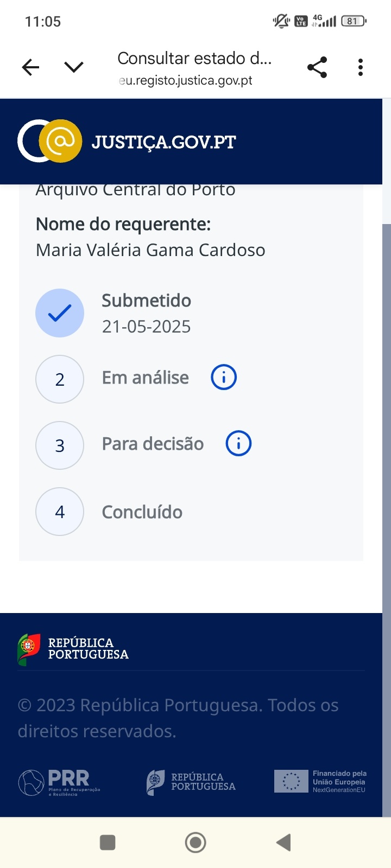Tap the Financiado pela União Europeia logo
Screen dimensions: 391x868
click(320, 782)
